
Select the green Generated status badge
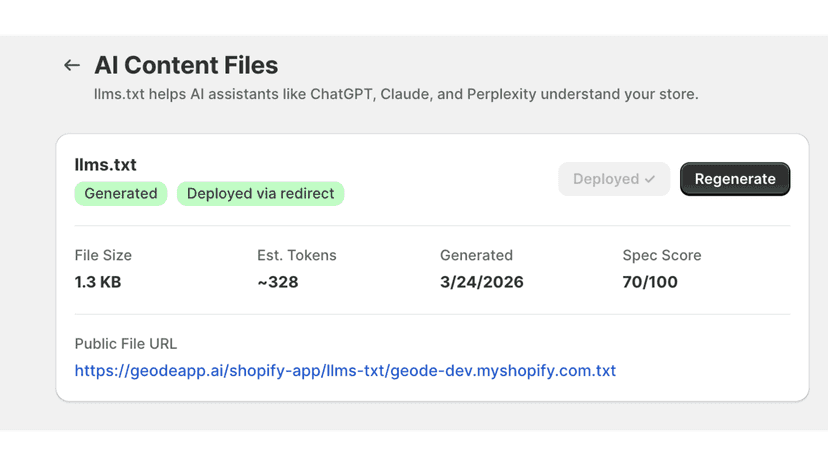pyautogui.click(x=121, y=193)
